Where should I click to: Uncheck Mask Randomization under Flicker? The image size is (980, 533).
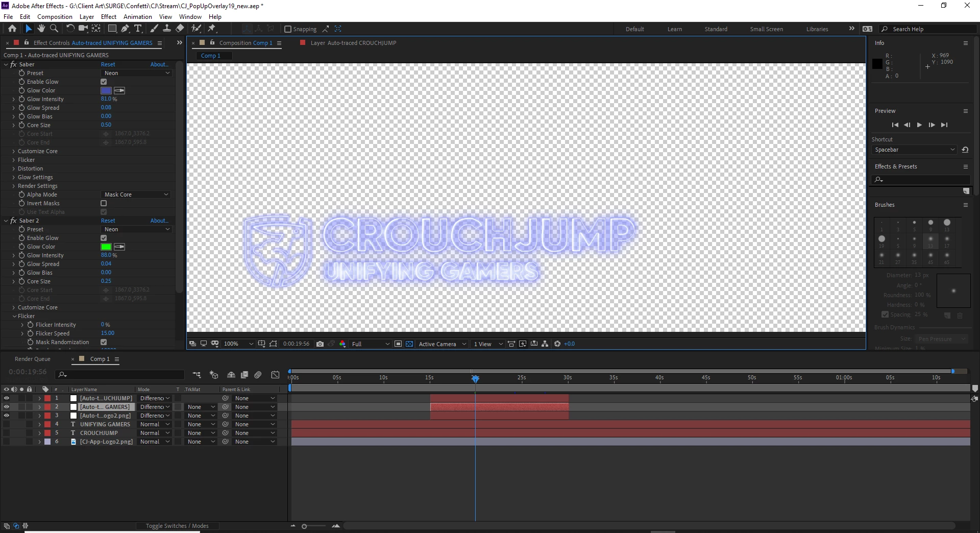tap(104, 342)
